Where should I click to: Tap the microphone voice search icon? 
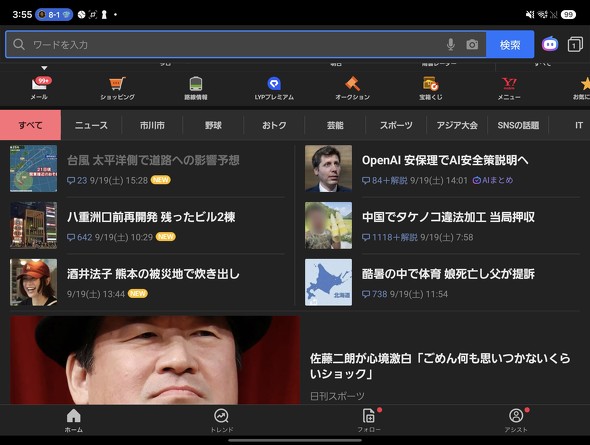pos(450,45)
